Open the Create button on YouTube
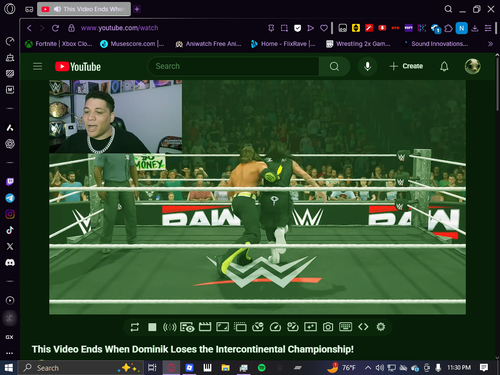 (406, 66)
